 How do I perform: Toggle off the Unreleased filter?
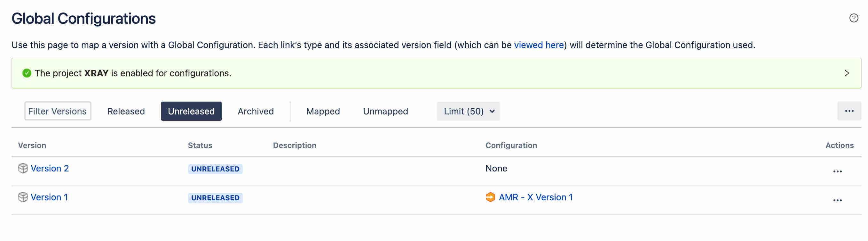coord(191,112)
